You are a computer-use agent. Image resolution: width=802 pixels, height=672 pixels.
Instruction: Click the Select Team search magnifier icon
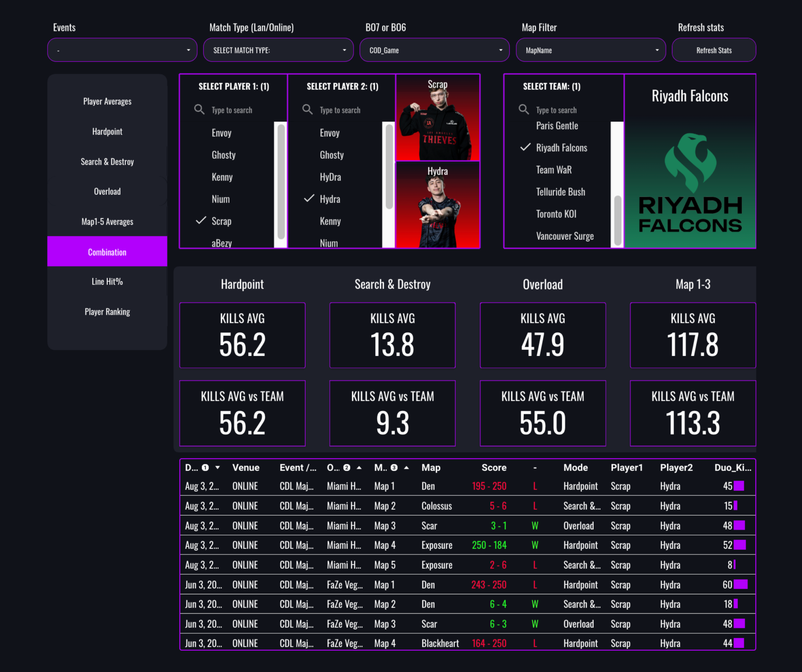(x=523, y=110)
